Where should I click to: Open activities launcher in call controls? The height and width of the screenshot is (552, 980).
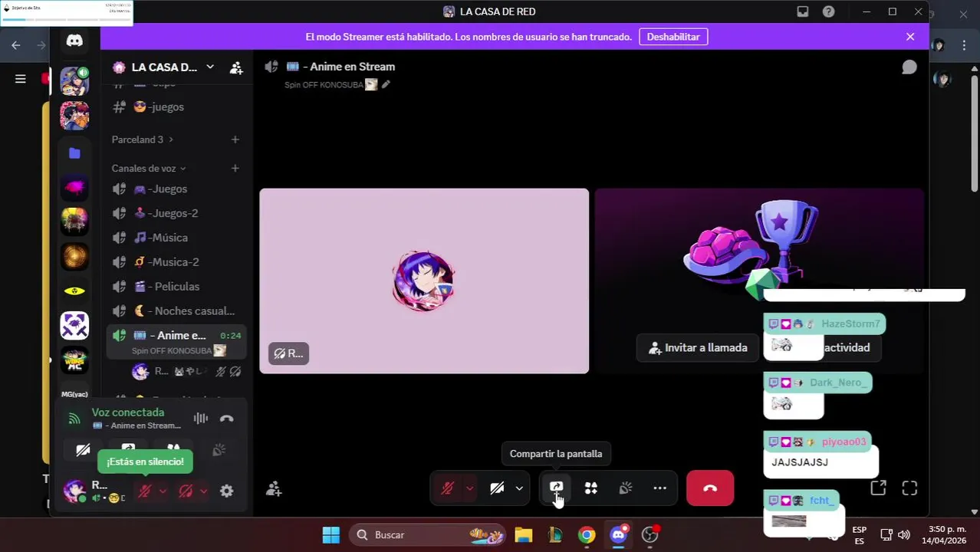(590, 488)
